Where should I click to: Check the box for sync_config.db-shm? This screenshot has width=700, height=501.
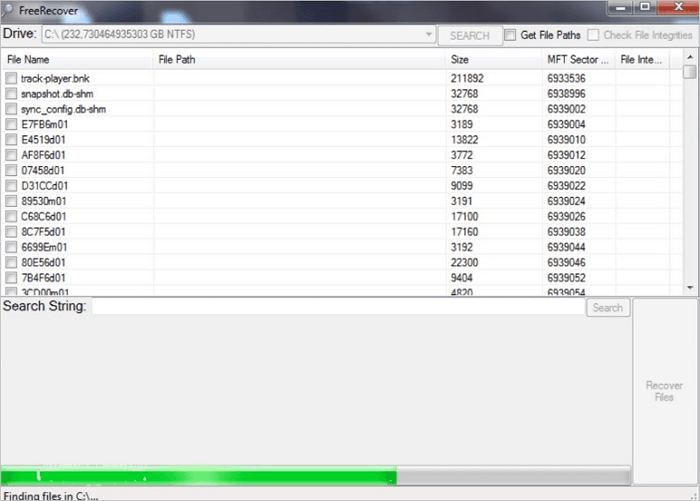11,109
